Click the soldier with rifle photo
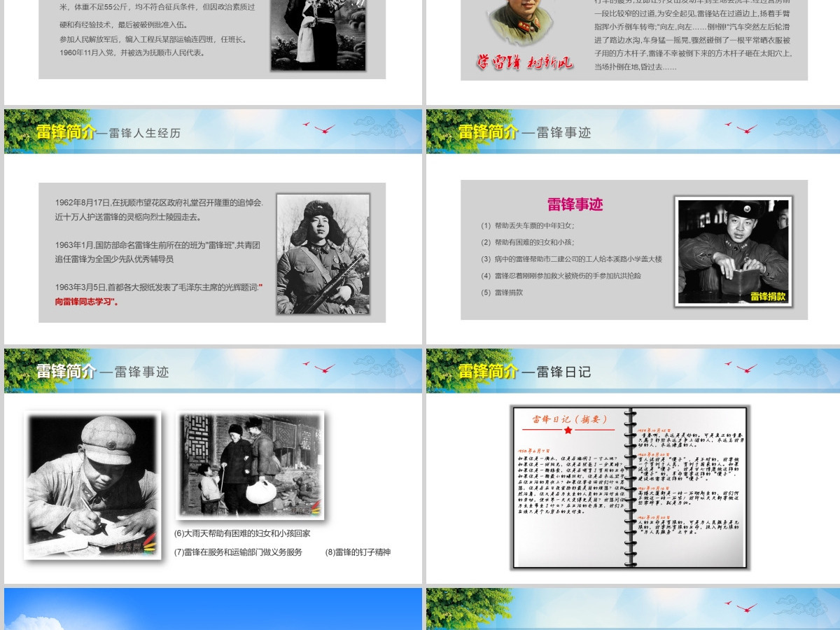Viewport: 840px width, 630px height. click(323, 253)
